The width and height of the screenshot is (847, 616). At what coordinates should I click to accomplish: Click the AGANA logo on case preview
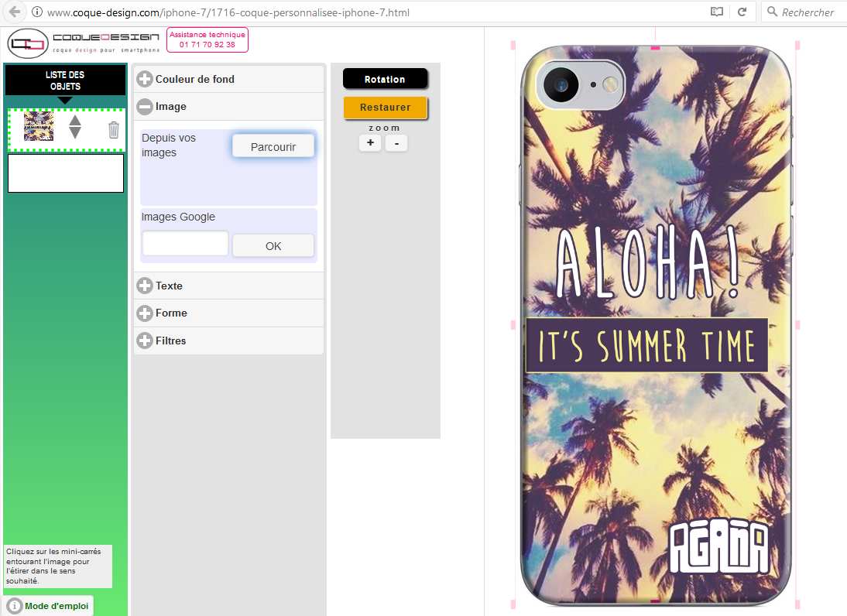click(719, 546)
